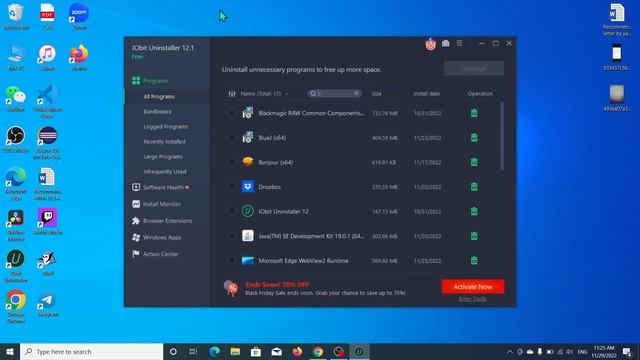The image size is (640, 360).
Task: Click the Windows taskbar search box
Action: [x=91, y=351]
